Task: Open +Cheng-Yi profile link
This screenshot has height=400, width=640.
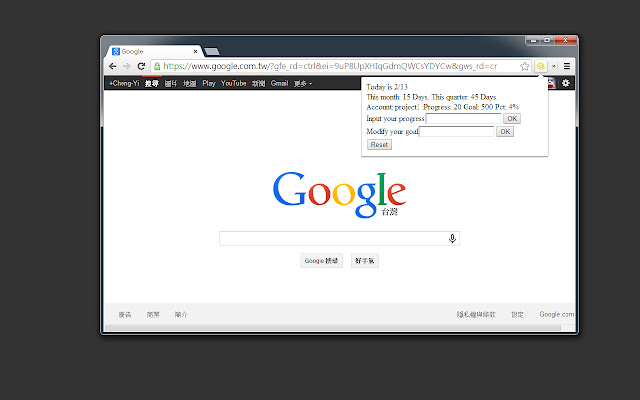Action: click(124, 83)
